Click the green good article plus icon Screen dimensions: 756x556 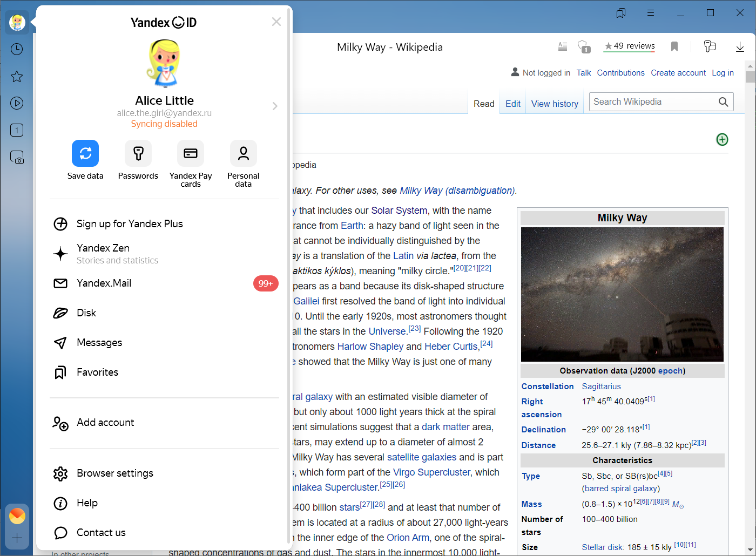click(x=722, y=139)
